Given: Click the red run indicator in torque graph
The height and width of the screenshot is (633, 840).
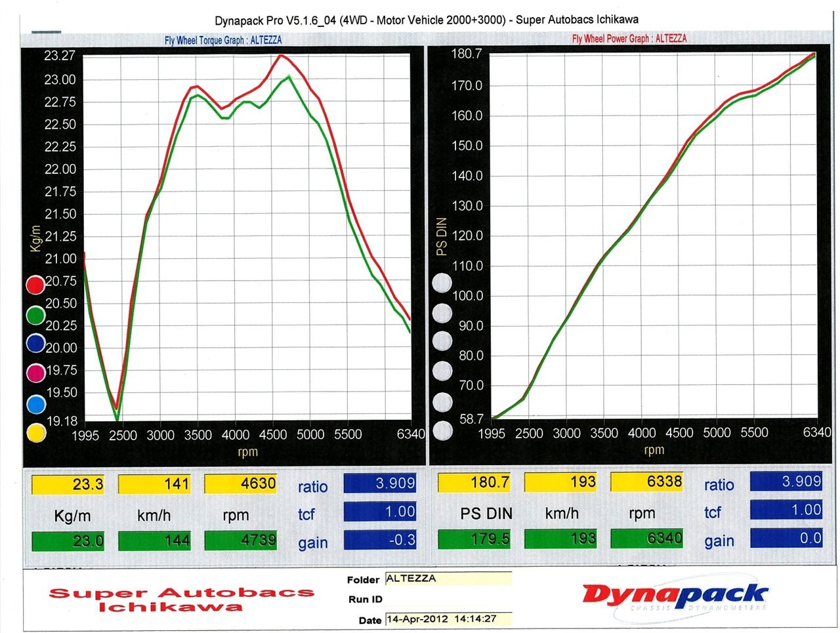Looking at the screenshot, I should coord(35,284).
